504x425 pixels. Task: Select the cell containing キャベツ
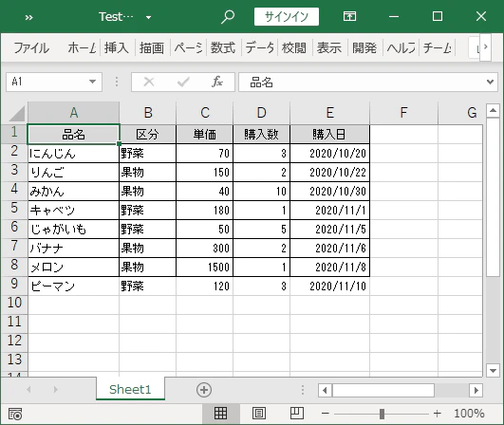click(x=74, y=210)
